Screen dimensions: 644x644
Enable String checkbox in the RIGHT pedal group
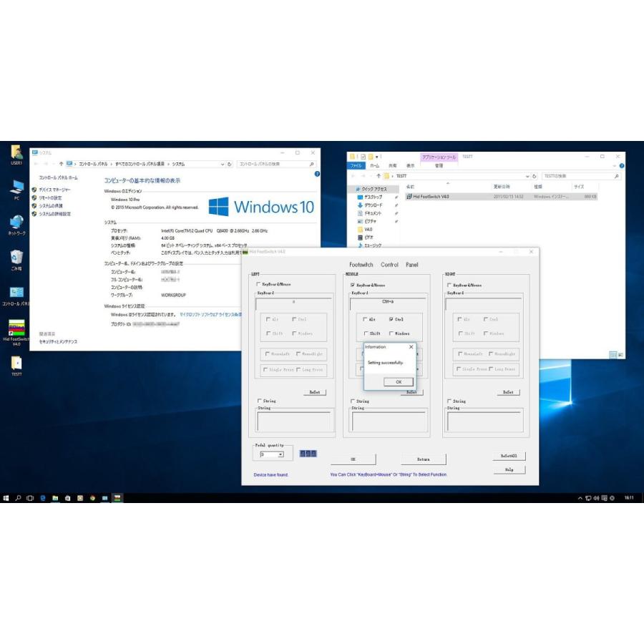coord(449,401)
